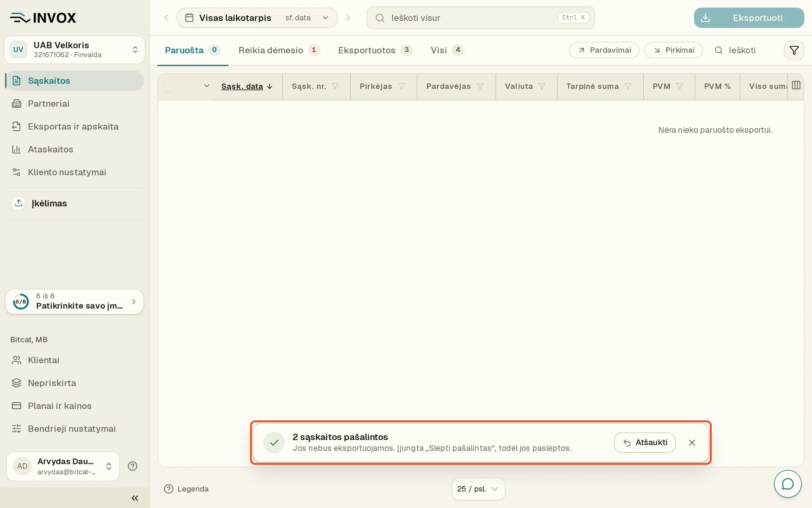Switch to Paruošta tab
812x508 pixels.
click(x=193, y=50)
